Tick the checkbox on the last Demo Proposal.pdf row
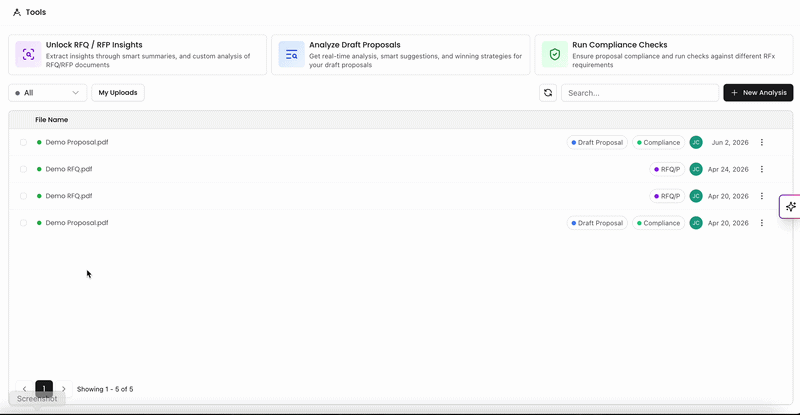This screenshot has height=415, width=800. 23,223
